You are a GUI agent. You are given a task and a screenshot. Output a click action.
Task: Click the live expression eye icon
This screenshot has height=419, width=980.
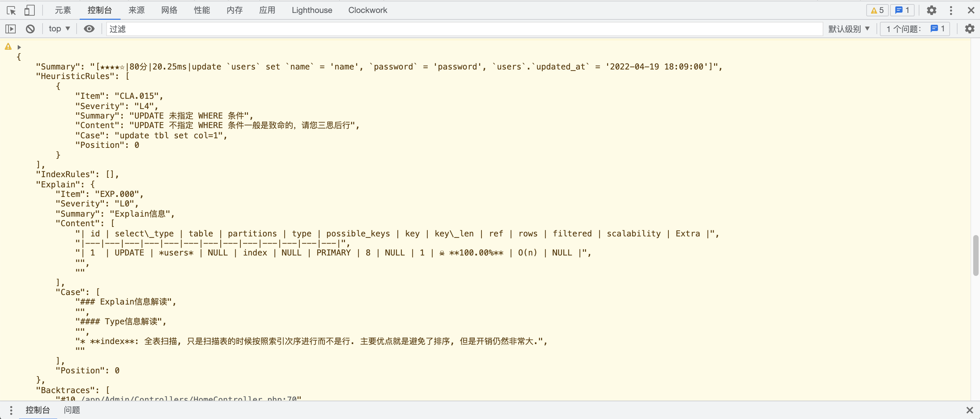coord(89,29)
